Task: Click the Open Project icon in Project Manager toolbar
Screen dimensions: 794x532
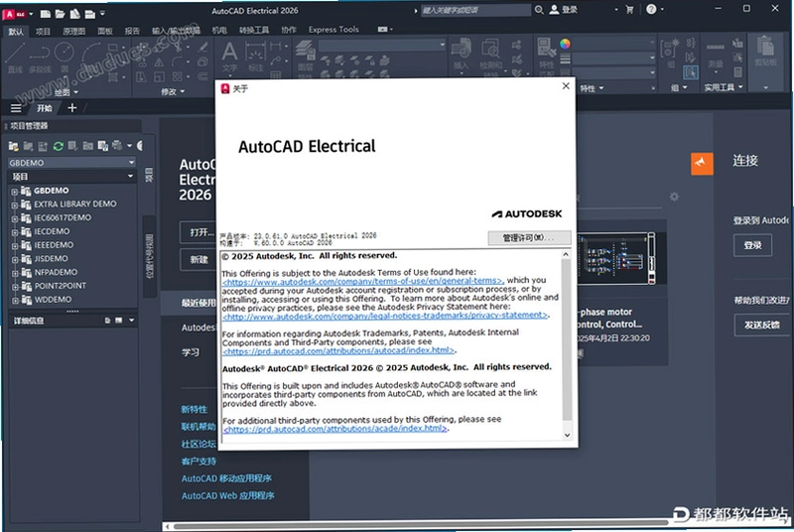Action: (x=14, y=146)
